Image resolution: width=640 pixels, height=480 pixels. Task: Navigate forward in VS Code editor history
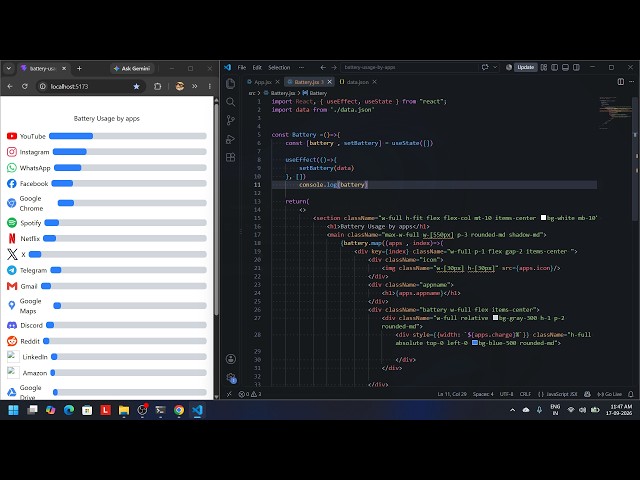(x=334, y=67)
